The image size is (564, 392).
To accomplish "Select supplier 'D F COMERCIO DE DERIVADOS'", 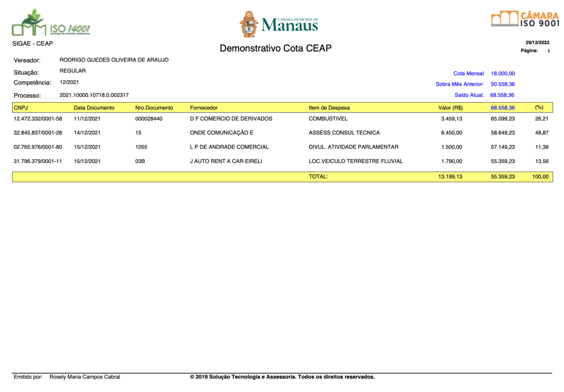I will coord(231,119).
